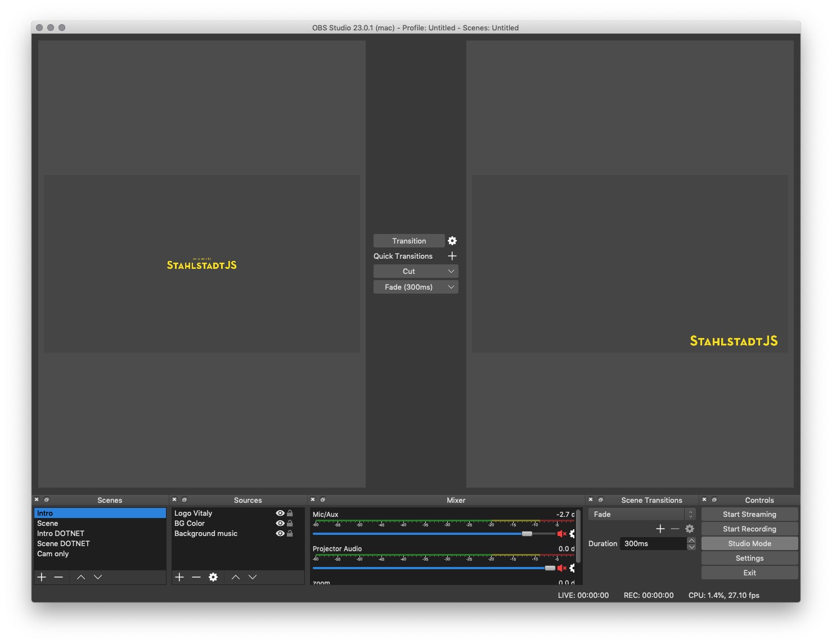
Task: Toggle the lock on BG Color source
Action: 290,523
